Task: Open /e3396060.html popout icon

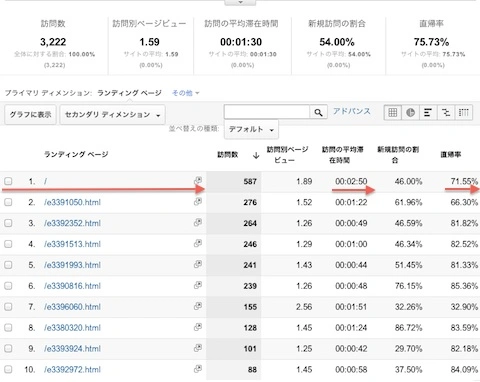Action: [198, 306]
